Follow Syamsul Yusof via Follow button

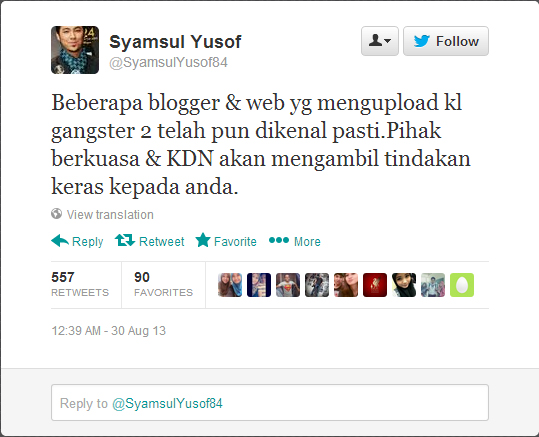coord(446,41)
